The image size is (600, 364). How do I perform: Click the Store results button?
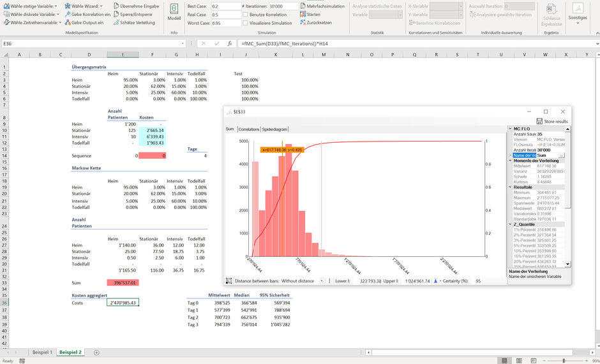pyautogui.click(x=552, y=121)
